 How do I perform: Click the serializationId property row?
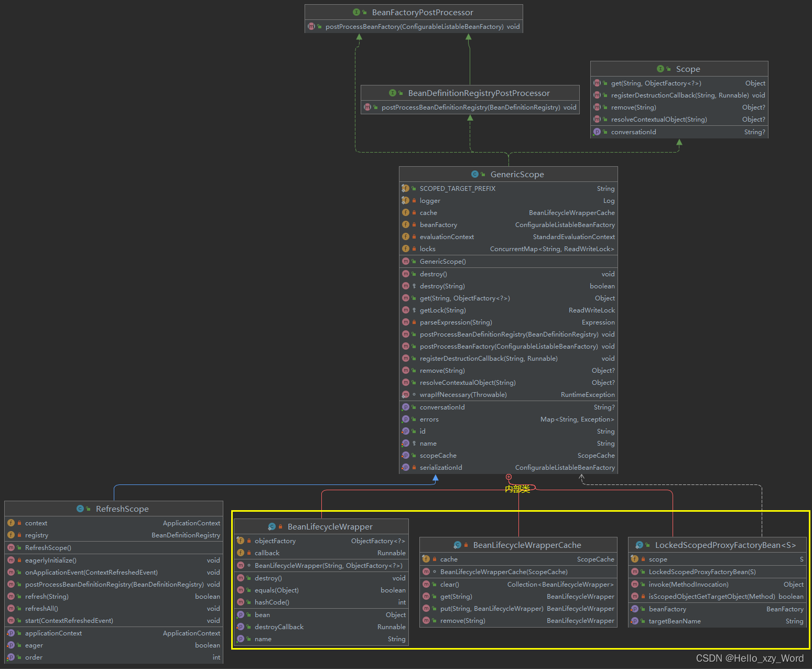click(x=508, y=468)
